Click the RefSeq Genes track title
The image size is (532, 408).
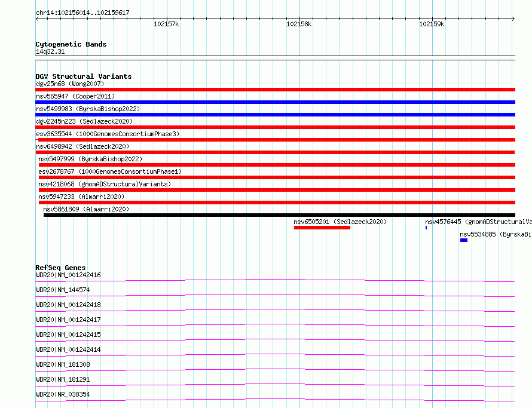60,268
